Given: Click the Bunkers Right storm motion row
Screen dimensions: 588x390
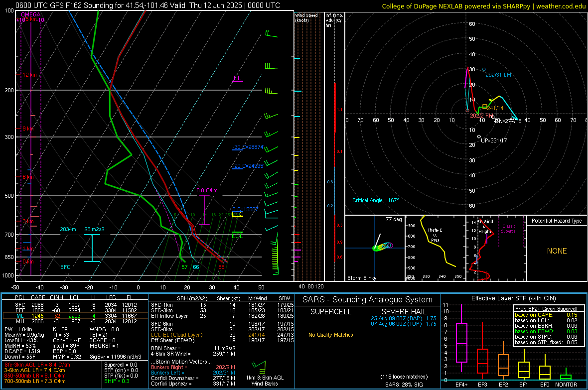Looking at the screenshot, I should pos(193,367).
